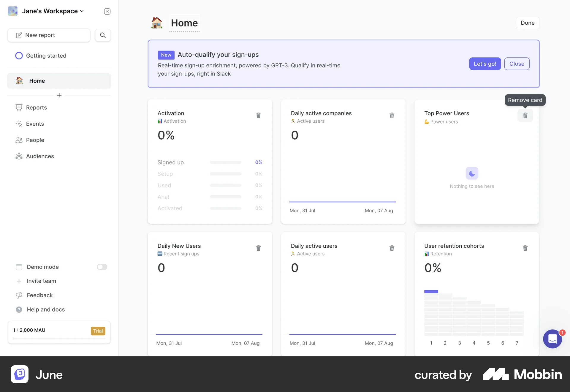Collapse the sidebar with the panel icon
The image size is (570, 392).
[107, 11]
